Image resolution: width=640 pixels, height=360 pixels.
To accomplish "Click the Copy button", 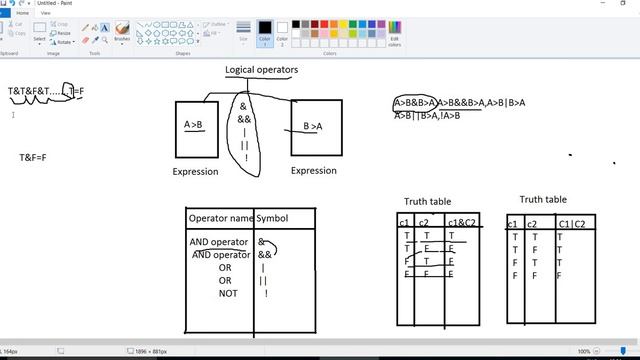I will (x=17, y=33).
